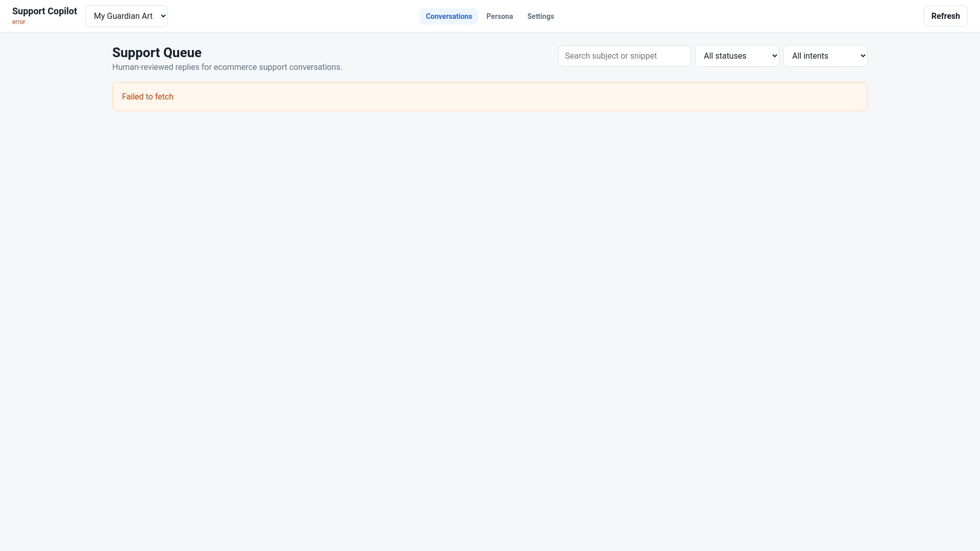The width and height of the screenshot is (980, 551).
Task: Switch to the Conversations tab
Action: pyautogui.click(x=449, y=16)
